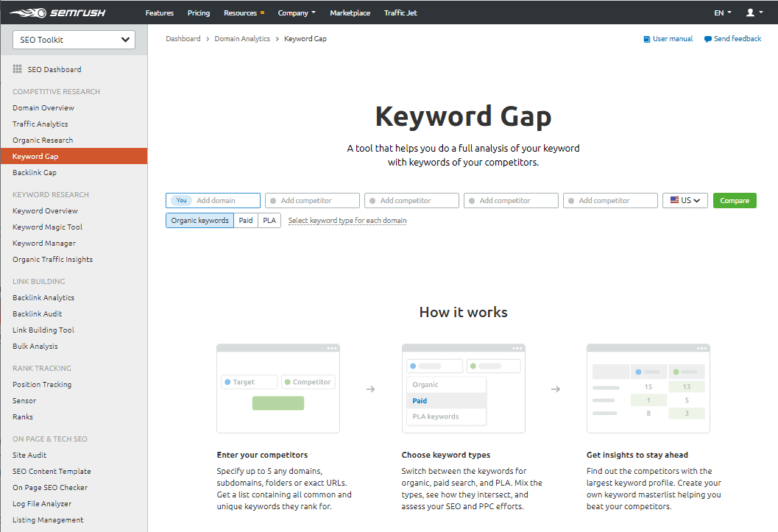Open SEO Content Template
This screenshot has width=778, height=532.
point(52,472)
